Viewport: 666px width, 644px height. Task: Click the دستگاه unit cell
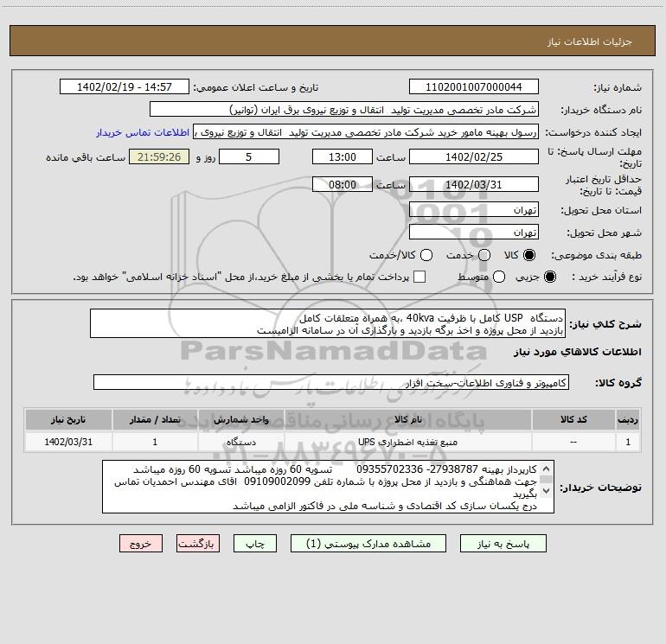[240, 442]
